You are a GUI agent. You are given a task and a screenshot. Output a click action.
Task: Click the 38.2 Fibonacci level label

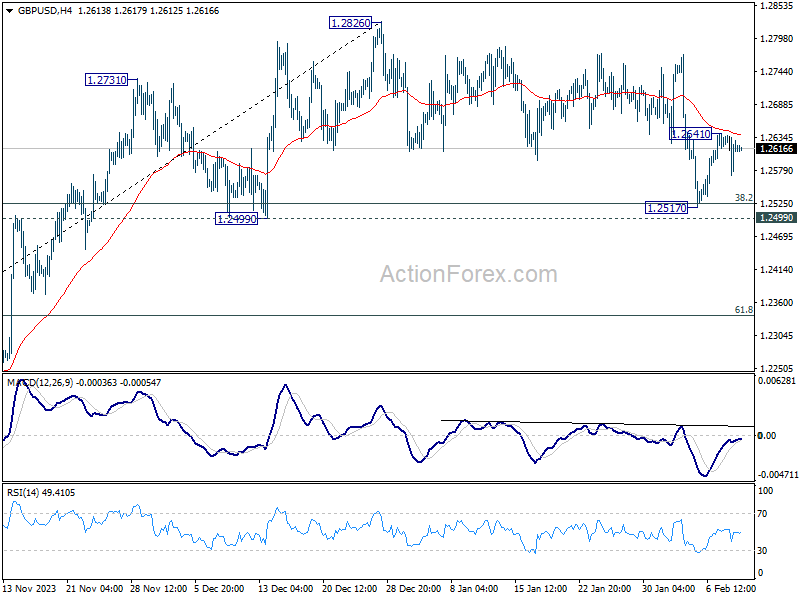[744, 197]
